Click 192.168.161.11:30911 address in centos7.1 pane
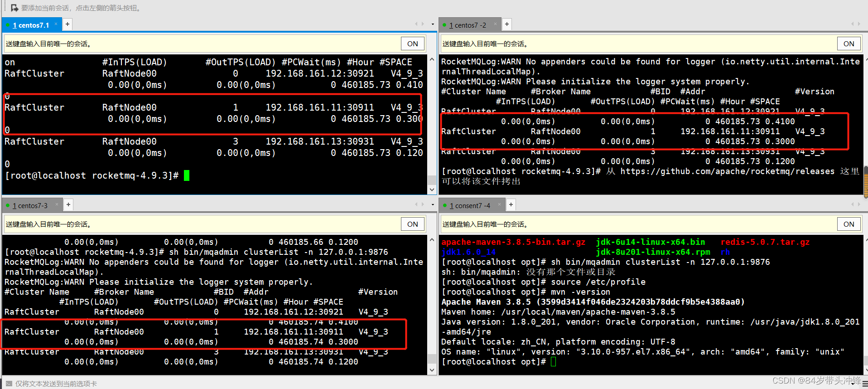 [x=320, y=107]
